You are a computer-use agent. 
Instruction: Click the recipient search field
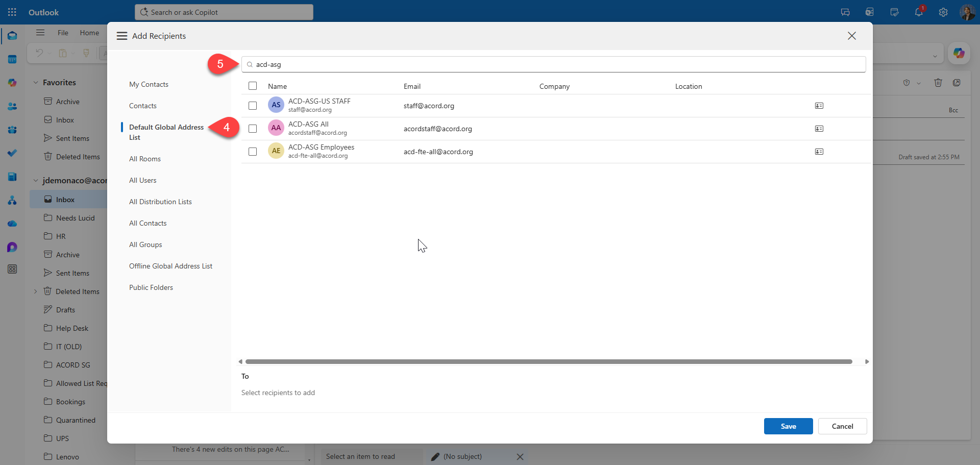(554, 64)
